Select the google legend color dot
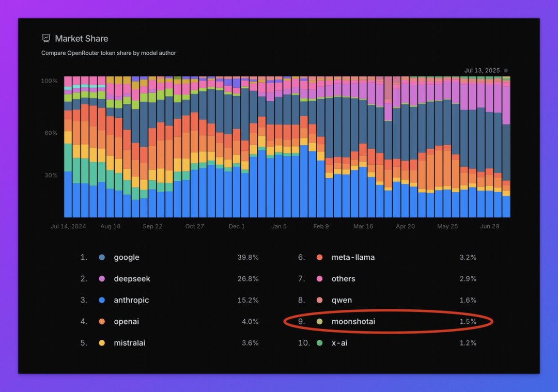Viewport: 558px width, 392px height. [x=102, y=257]
